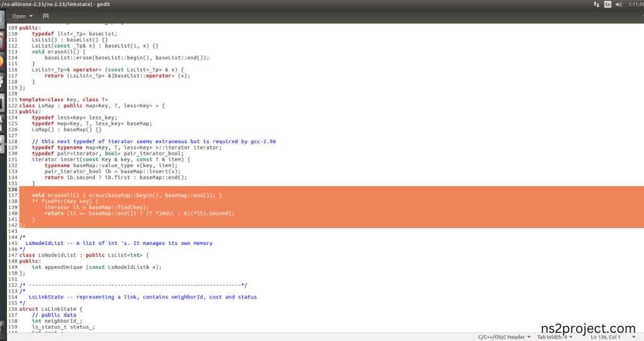The height and width of the screenshot is (341, 644).
Task: Click line 133 "pair_iterator_bool ib = baseMap::insert(v);"
Action: coord(113,171)
